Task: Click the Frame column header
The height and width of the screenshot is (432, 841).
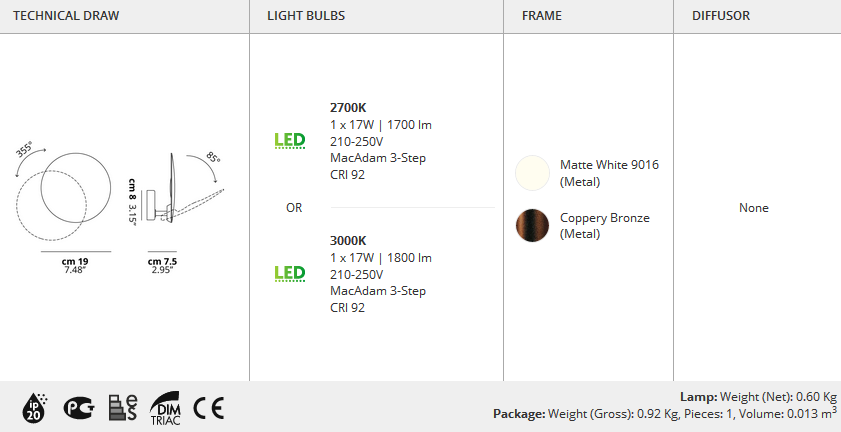Action: coord(542,17)
